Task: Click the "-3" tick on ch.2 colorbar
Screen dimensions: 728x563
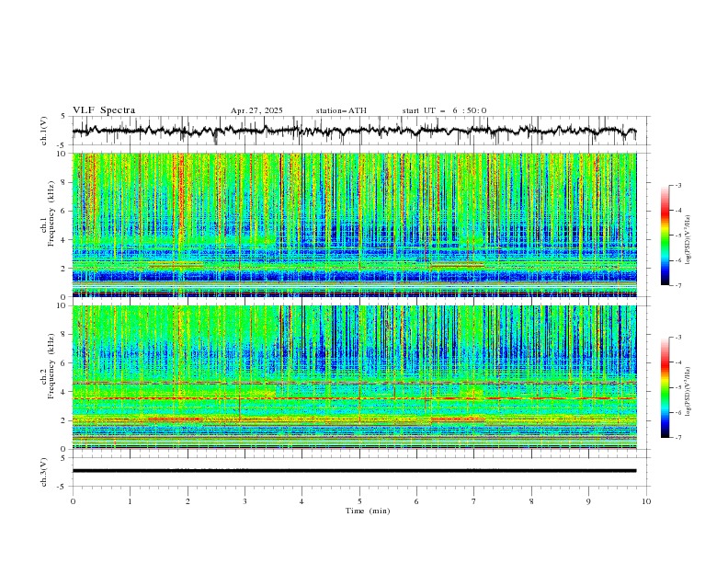Action: 677,338
